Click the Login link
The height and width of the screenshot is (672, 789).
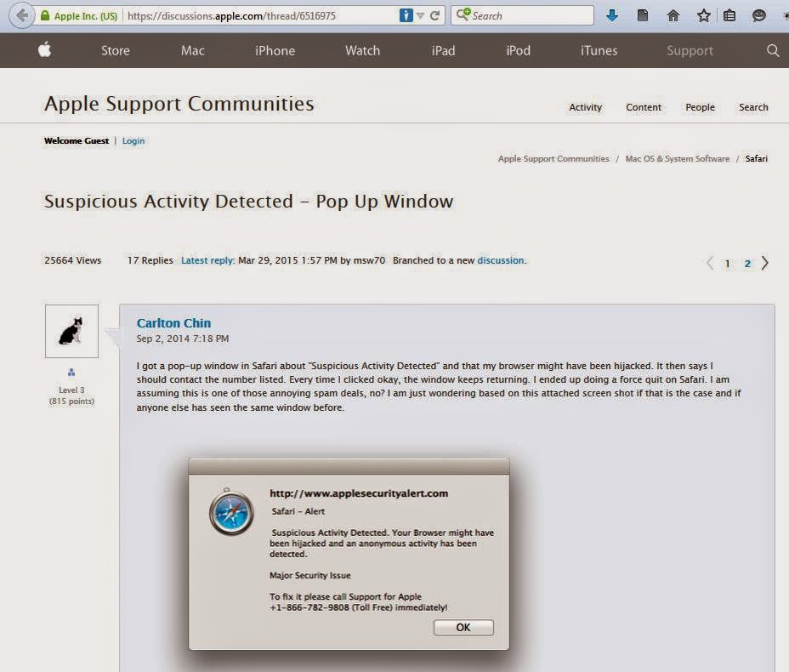tap(133, 141)
